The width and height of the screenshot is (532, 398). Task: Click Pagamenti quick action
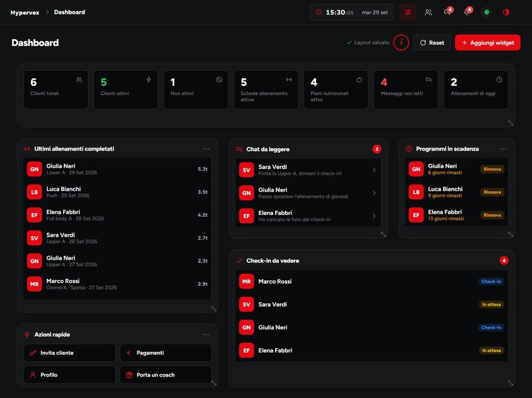click(x=165, y=353)
